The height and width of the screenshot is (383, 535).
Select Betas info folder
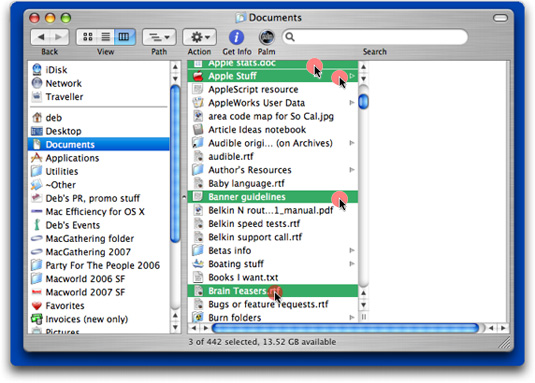[x=272, y=251]
